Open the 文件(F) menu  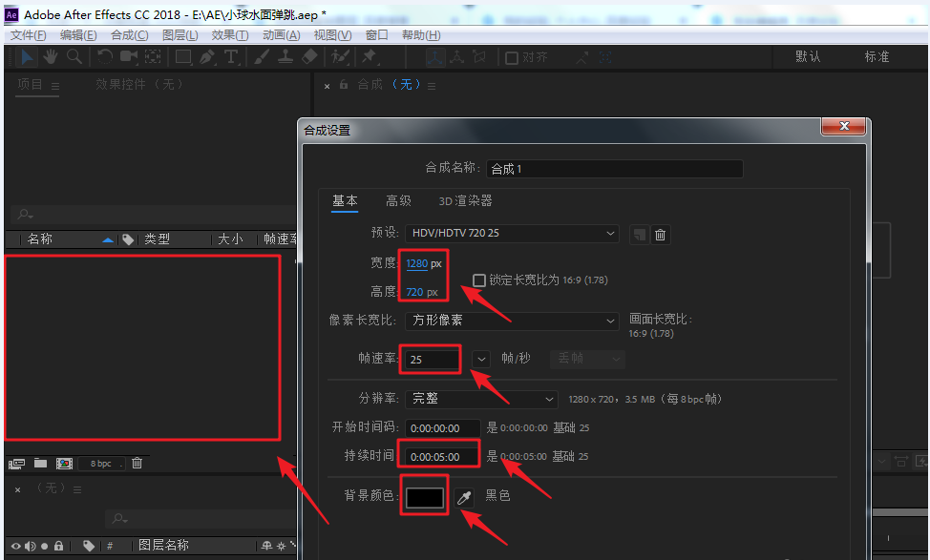point(28,35)
